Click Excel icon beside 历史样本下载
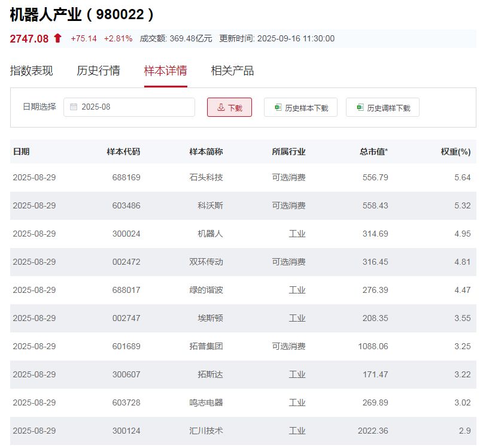 pos(278,108)
